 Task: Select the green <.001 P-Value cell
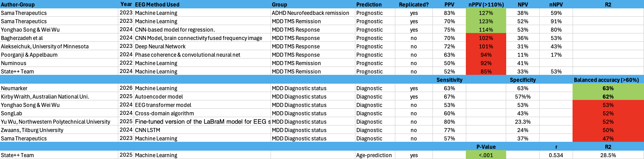[486, 155]
